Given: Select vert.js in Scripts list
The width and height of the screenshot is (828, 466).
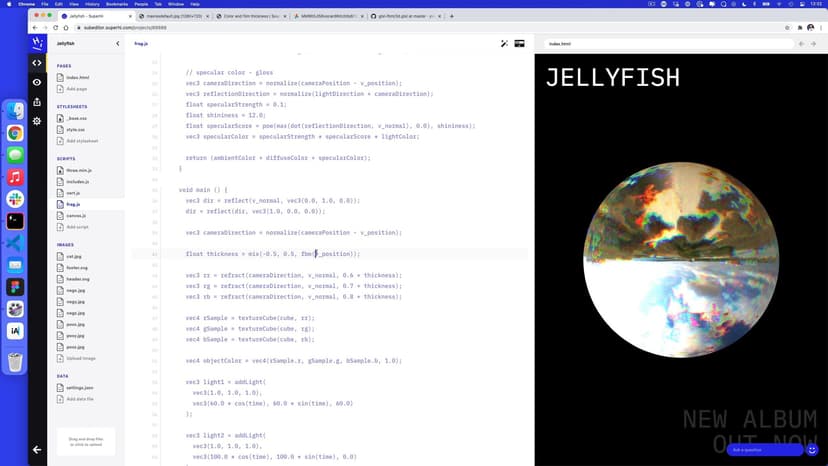Looking at the screenshot, I should coord(75,192).
